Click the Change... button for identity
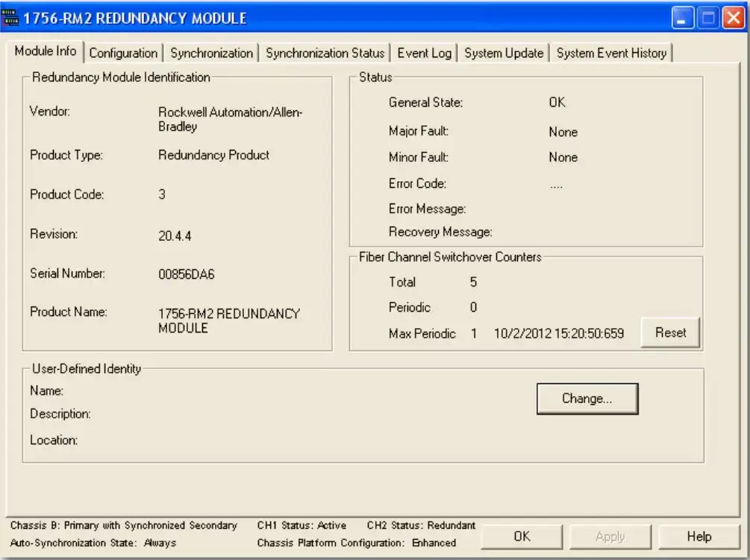Image resolution: width=750 pixels, height=560 pixels. [x=587, y=398]
